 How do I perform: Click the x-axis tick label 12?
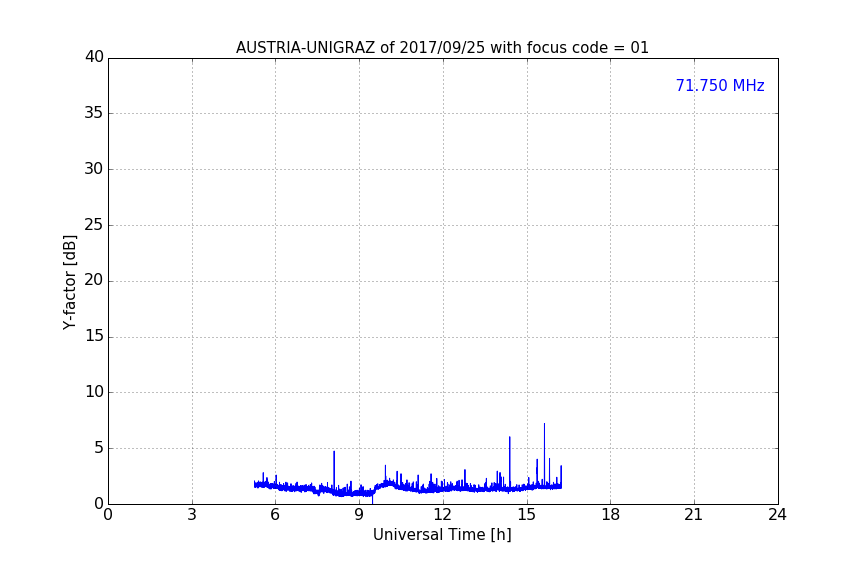[442, 515]
